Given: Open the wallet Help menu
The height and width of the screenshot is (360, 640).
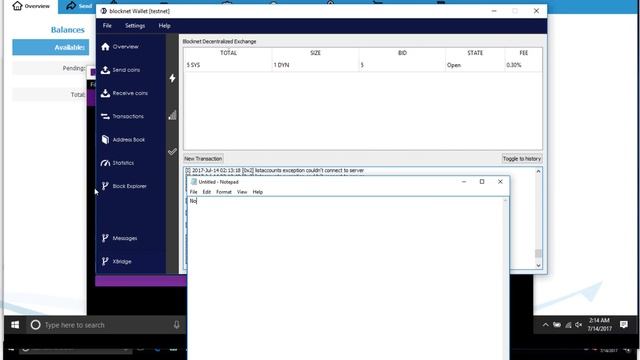Looking at the screenshot, I should (x=164, y=26).
